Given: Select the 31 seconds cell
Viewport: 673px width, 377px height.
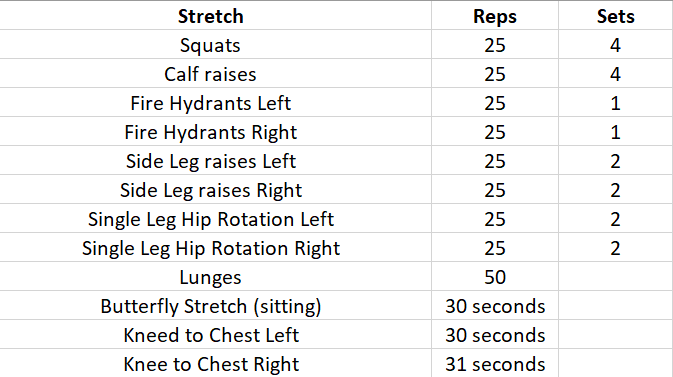Looking at the screenshot, I should (495, 363).
